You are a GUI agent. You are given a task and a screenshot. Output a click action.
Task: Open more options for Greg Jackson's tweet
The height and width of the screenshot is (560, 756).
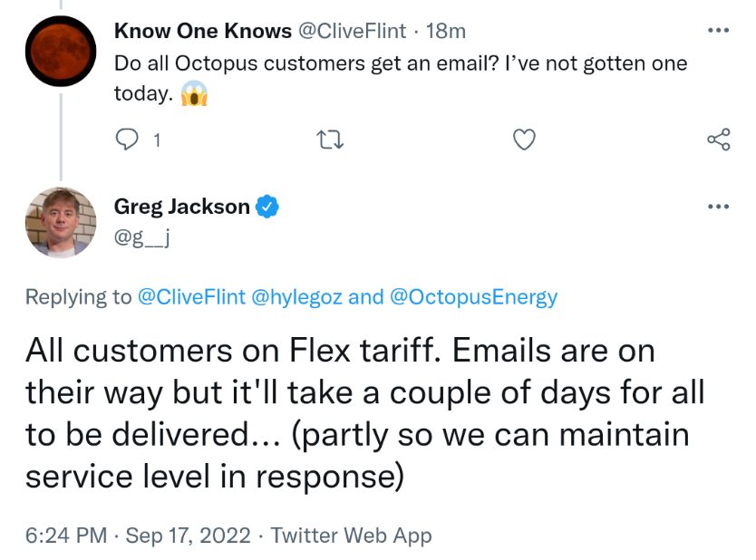[718, 207]
